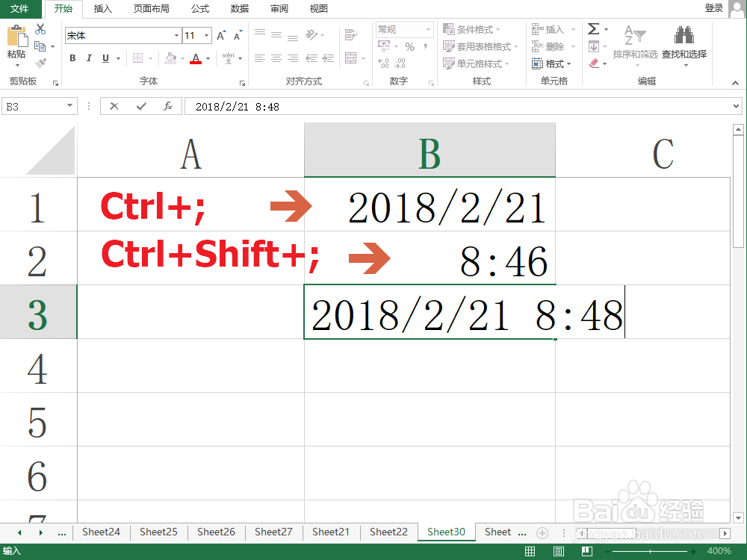The width and height of the screenshot is (747, 560).
Task: Toggle Italic formatting
Action: click(89, 58)
